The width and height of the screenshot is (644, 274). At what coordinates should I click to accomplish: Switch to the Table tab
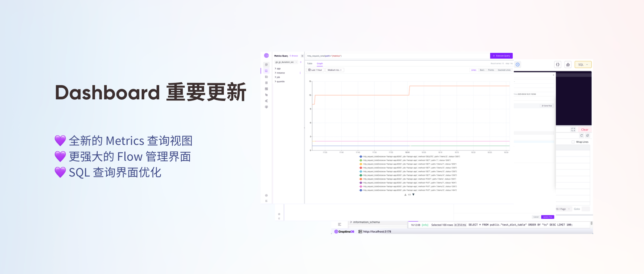tap(310, 64)
